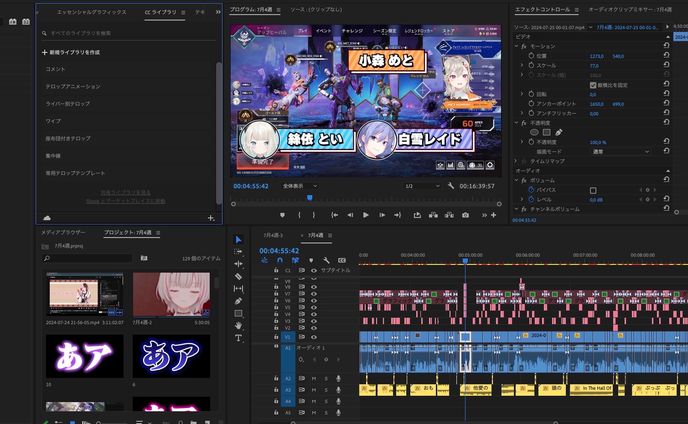688x424 pixels.
Task: Open the Effect Controls panel menu
Action: 577,10
